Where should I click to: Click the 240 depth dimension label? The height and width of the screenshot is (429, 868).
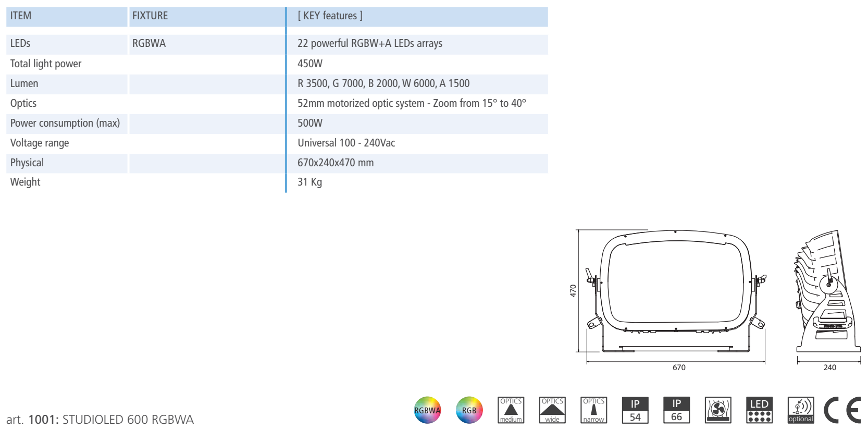(x=829, y=367)
